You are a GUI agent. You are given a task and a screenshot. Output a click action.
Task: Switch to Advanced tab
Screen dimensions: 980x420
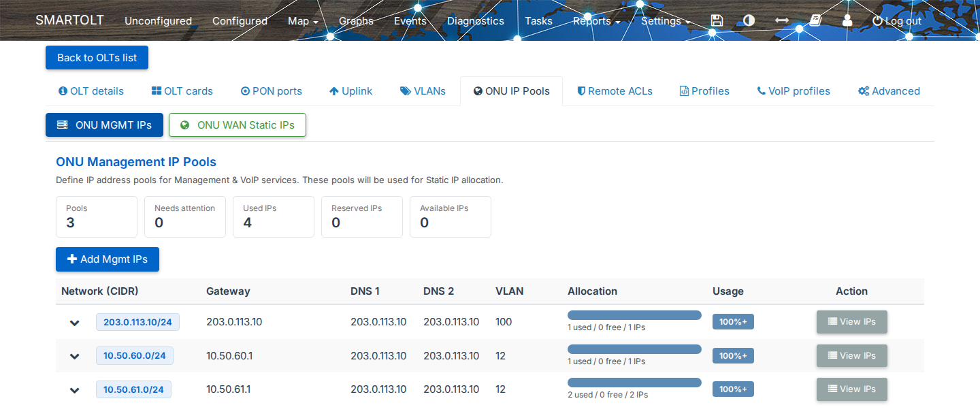[x=889, y=91]
